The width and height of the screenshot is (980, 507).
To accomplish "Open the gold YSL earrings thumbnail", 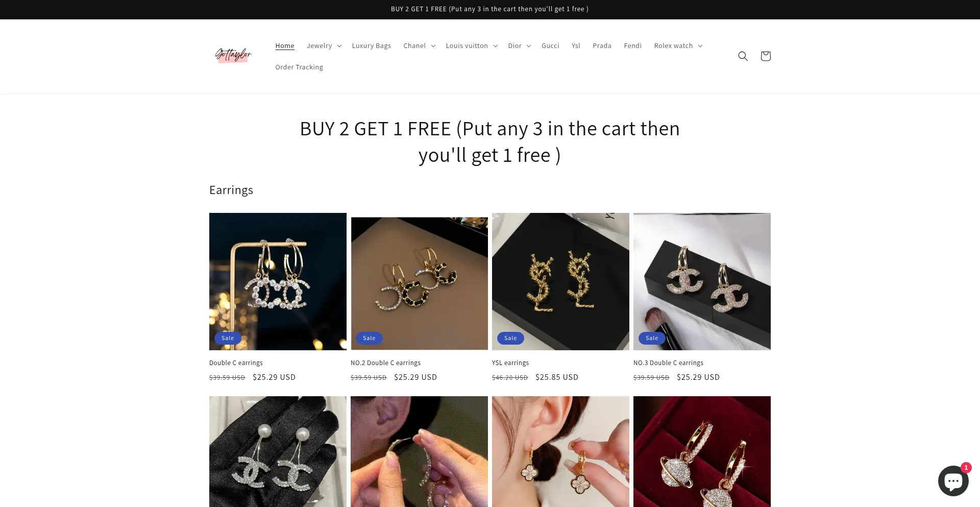I will [x=560, y=281].
